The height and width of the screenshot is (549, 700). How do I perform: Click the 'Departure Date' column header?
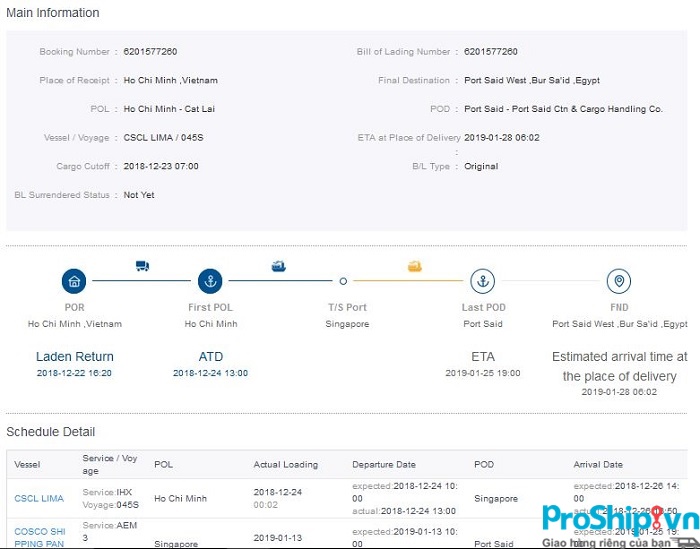(384, 464)
